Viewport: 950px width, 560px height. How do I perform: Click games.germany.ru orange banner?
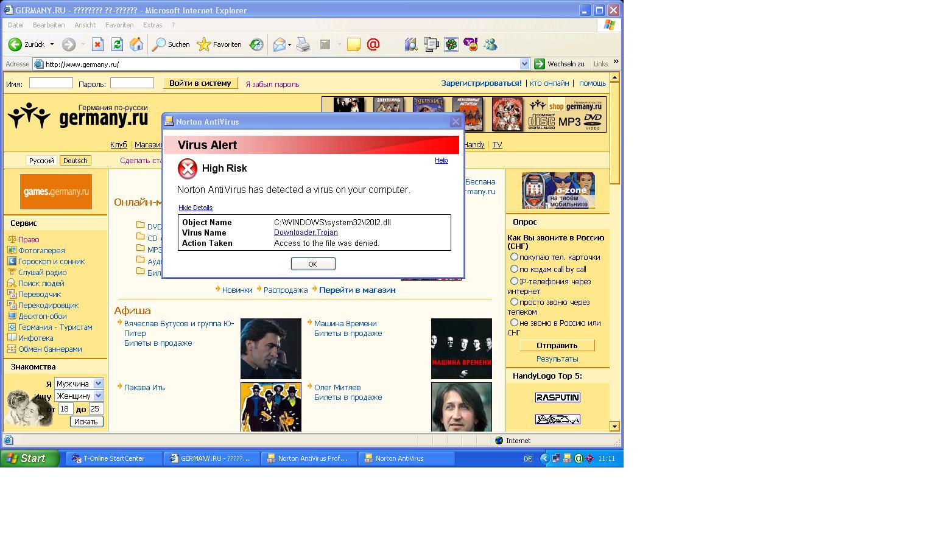56,192
